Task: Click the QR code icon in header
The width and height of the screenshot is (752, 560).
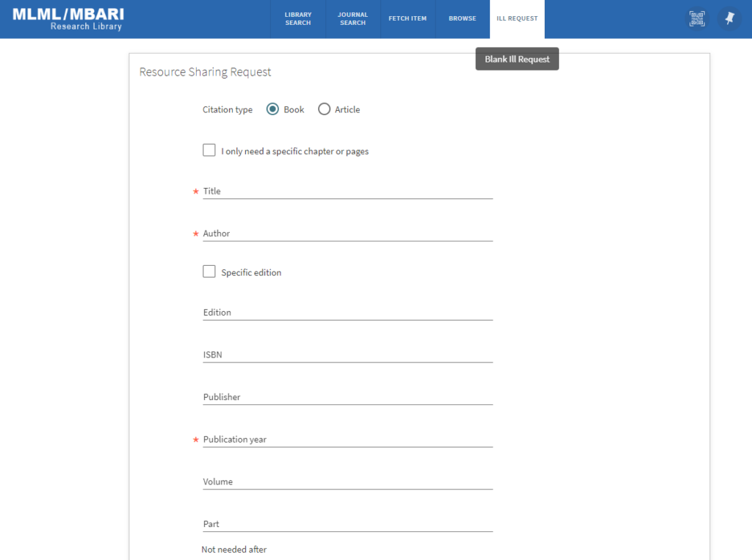Action: pos(696,19)
